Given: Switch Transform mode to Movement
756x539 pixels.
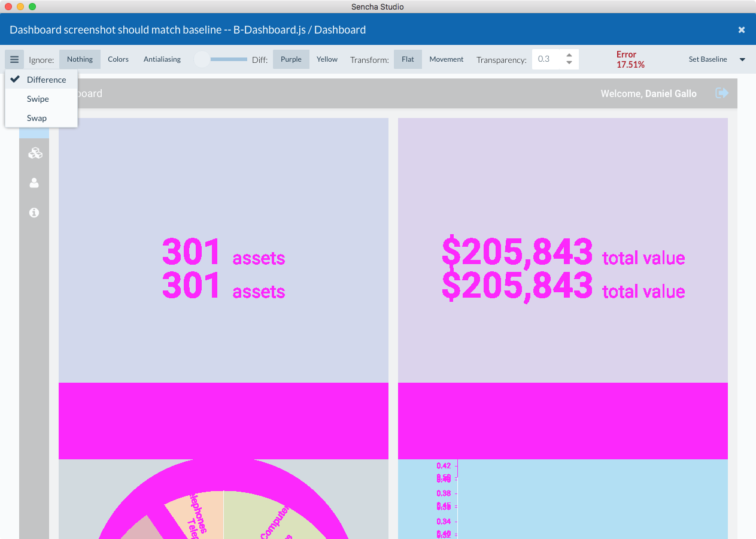Looking at the screenshot, I should click(x=446, y=59).
